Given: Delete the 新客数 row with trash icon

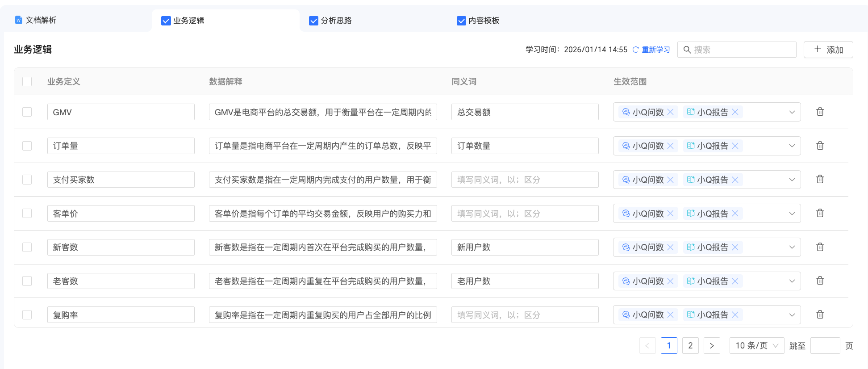Looking at the screenshot, I should pos(820,247).
